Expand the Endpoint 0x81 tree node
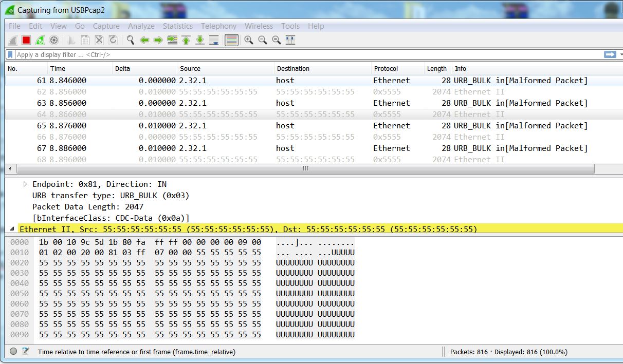 click(x=25, y=184)
